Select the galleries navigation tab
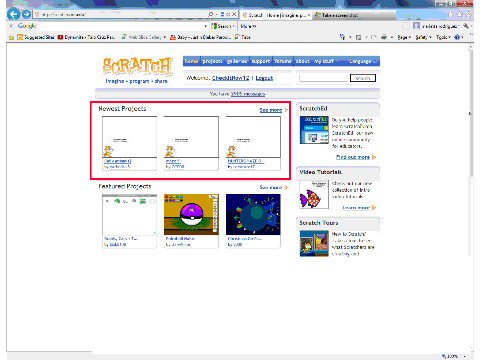 pos(237,61)
